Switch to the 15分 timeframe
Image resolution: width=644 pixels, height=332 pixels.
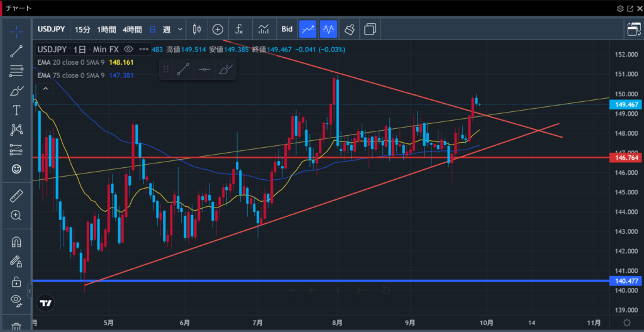point(82,29)
